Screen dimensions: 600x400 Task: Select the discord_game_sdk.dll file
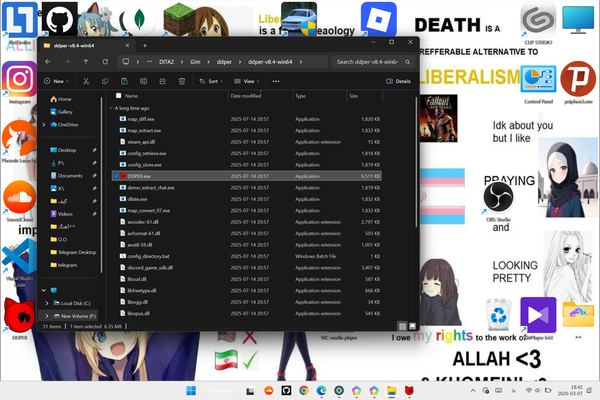[247, 268]
